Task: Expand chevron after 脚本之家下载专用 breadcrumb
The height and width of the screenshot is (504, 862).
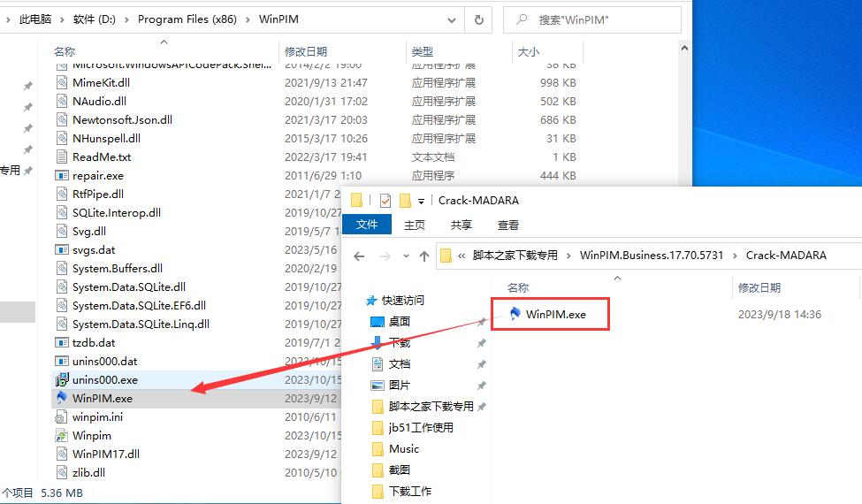Action: tap(568, 256)
